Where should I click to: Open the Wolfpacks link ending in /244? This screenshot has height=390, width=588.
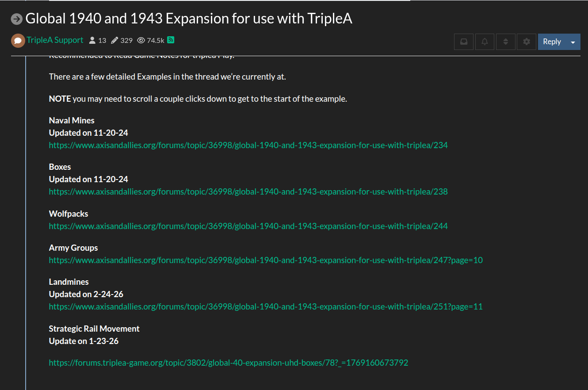point(248,226)
